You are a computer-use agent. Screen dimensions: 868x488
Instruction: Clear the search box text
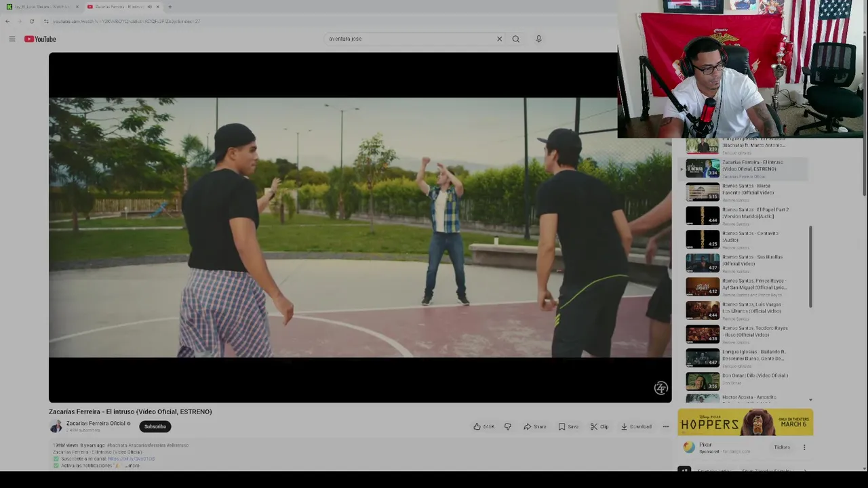(x=499, y=39)
